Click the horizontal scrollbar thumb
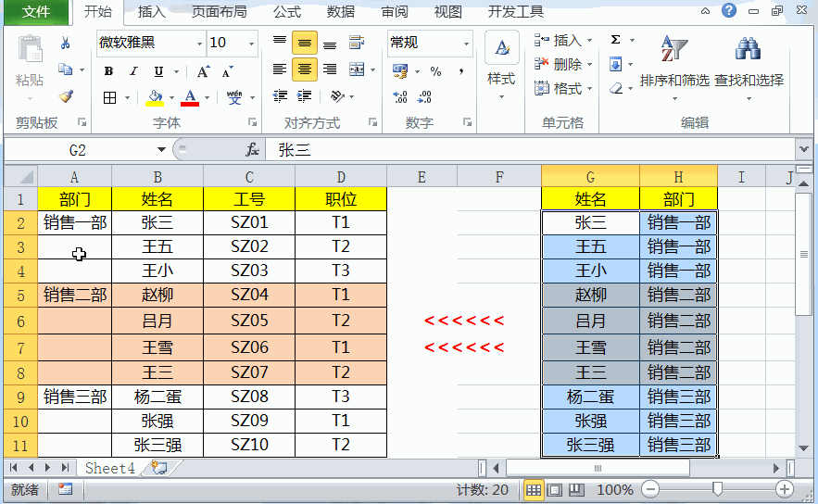This screenshot has height=504, width=818. (598, 468)
